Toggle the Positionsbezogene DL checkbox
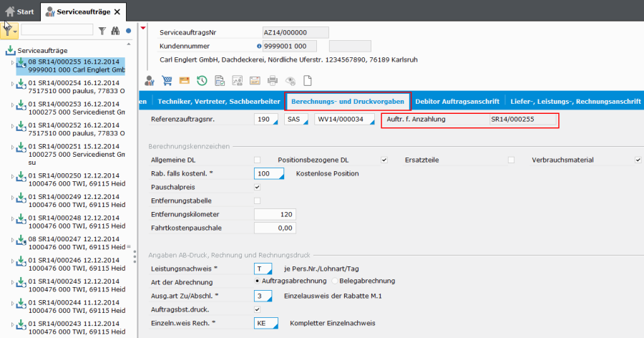Screen dimensions: 644x338 click(384, 160)
